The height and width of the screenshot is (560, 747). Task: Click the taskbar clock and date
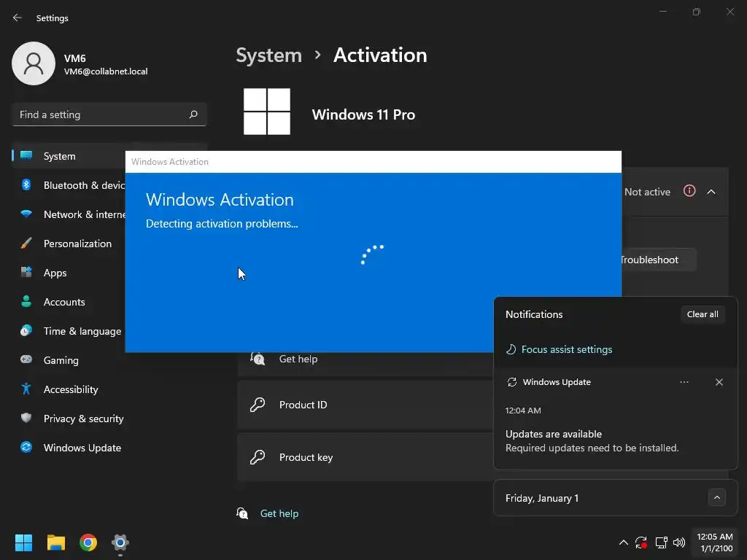715,542
